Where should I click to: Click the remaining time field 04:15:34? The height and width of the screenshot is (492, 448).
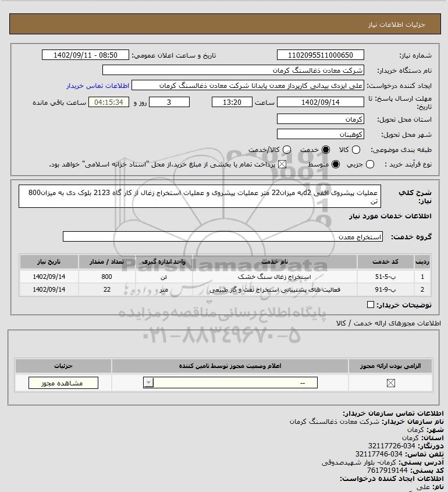(x=109, y=102)
